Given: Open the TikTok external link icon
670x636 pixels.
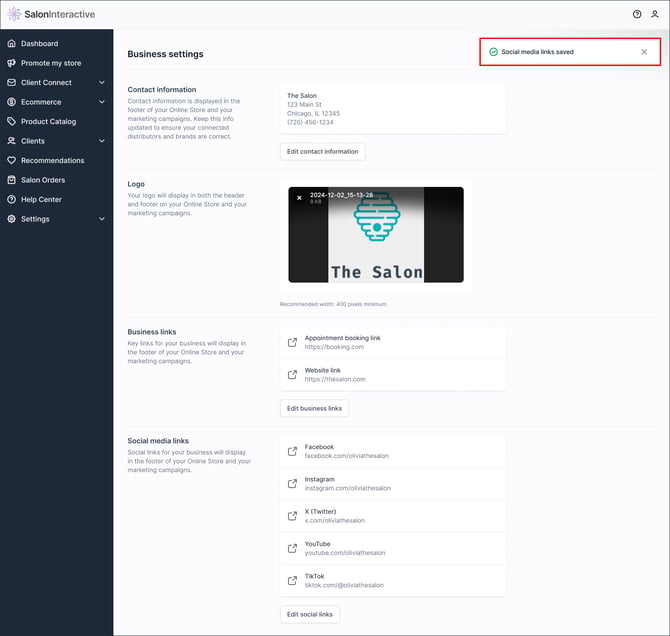Looking at the screenshot, I should 293,580.
